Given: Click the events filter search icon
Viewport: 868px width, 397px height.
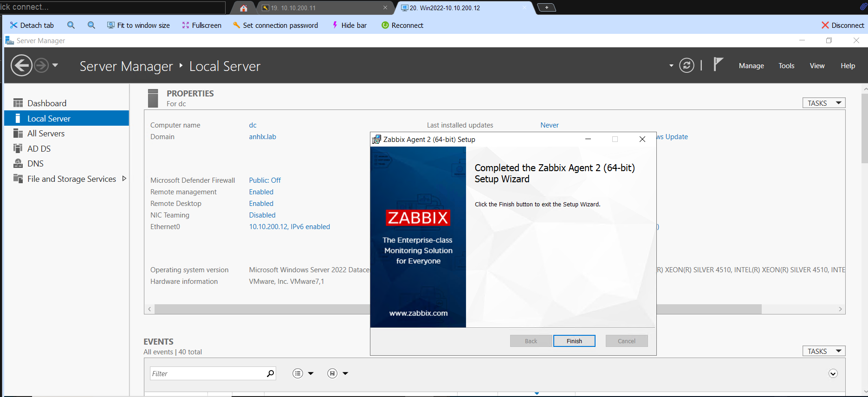Looking at the screenshot, I should (270, 373).
